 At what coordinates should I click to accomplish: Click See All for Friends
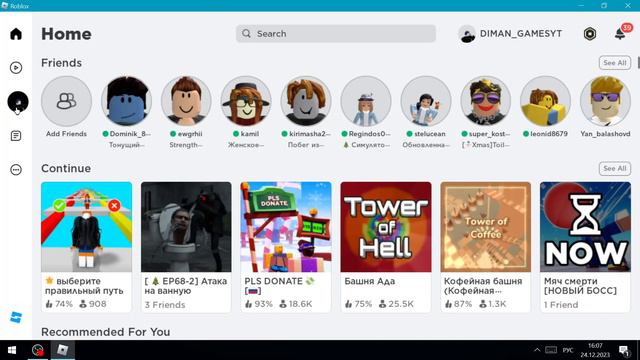click(x=615, y=63)
